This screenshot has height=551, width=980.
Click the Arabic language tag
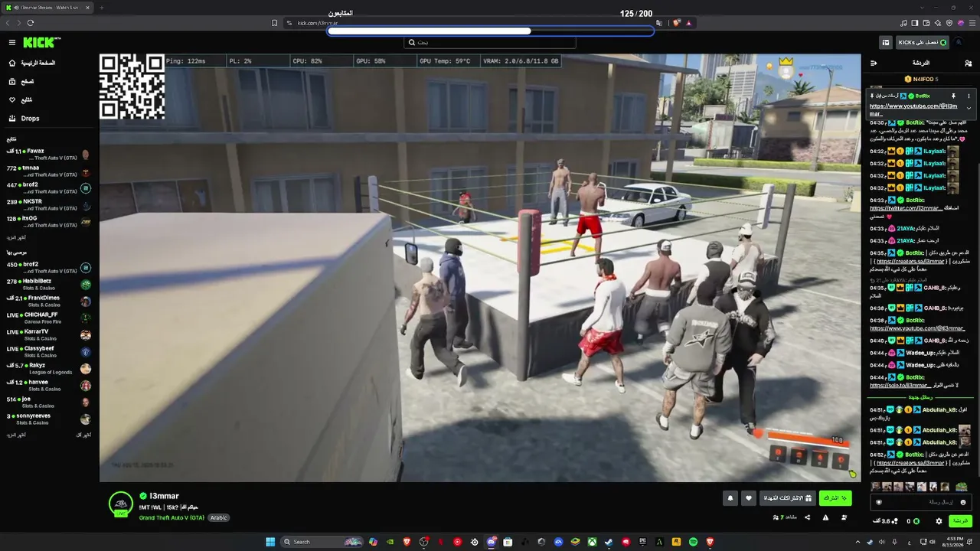click(x=219, y=517)
